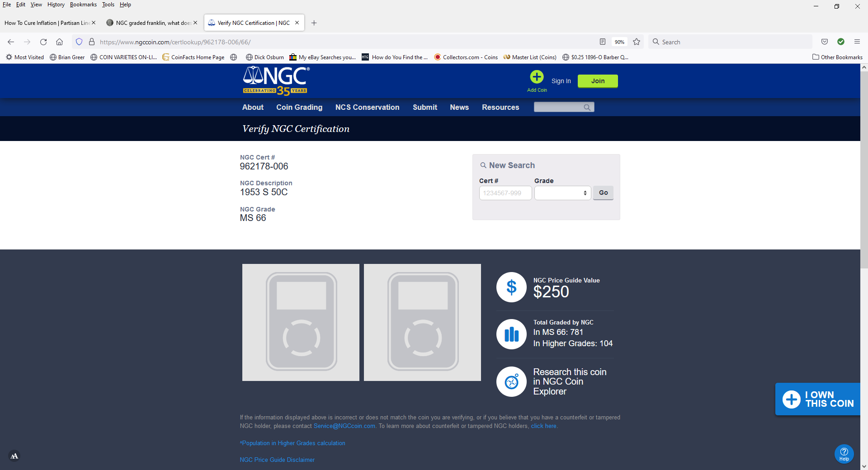
Task: Open the Submit navigation item
Action: point(425,107)
